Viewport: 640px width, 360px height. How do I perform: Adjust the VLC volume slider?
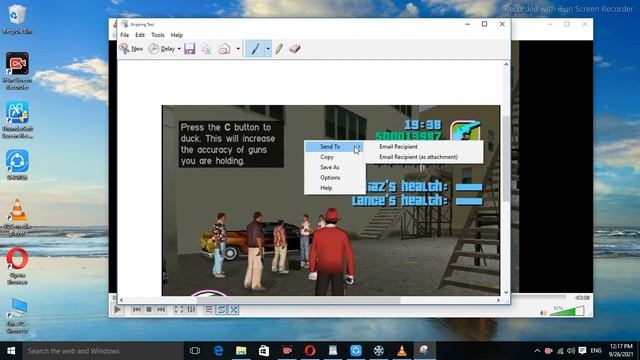[567, 312]
